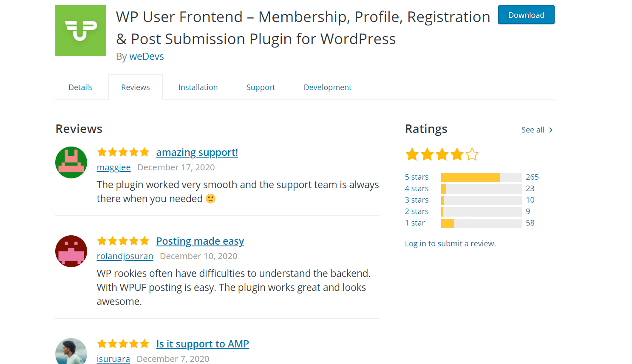Click the 5 stars rating progress bar
Viewport: 632px width, 364px height.
point(481,177)
